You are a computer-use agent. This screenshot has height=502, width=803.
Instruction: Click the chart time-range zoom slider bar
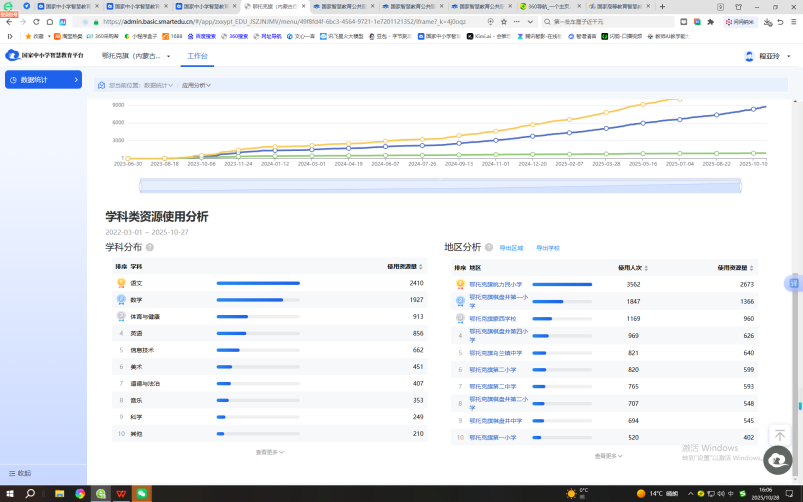click(439, 185)
